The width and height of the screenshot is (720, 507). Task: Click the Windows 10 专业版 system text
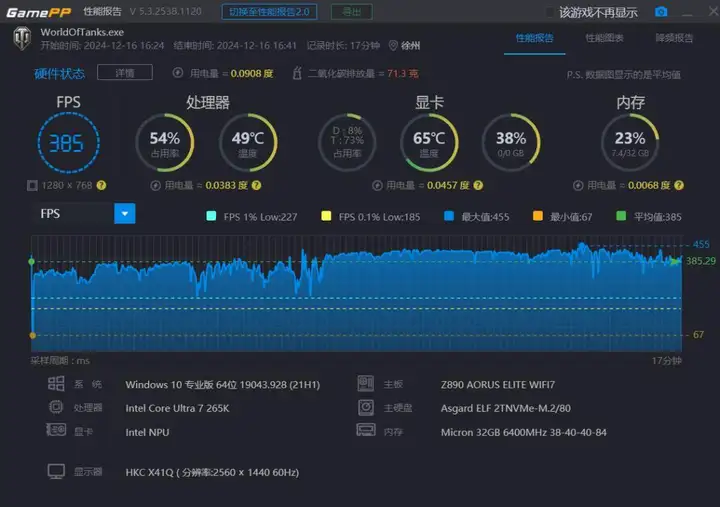coord(223,384)
